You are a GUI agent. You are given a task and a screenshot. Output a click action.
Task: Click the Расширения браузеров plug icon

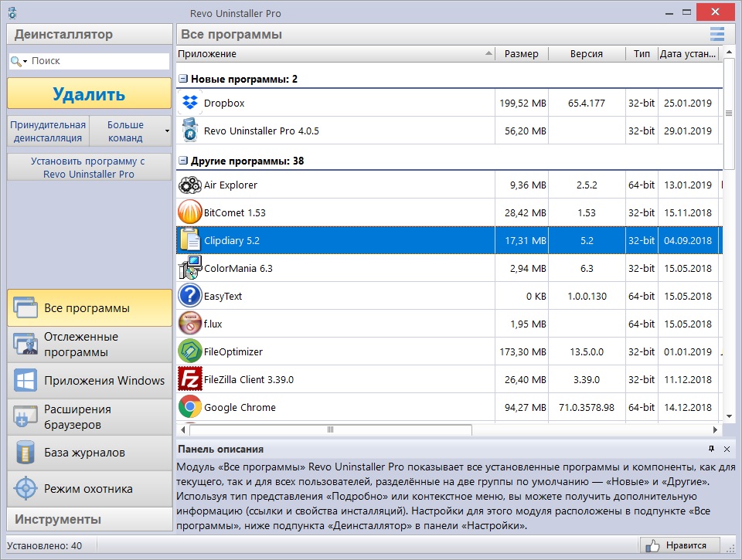click(x=25, y=416)
